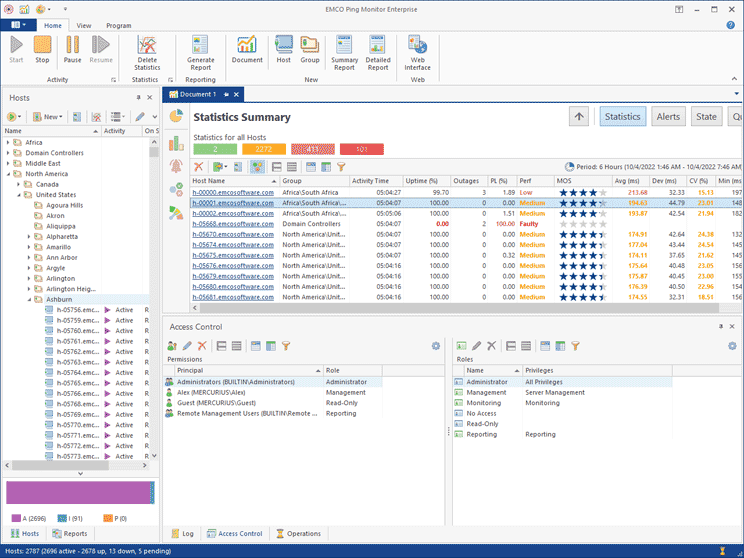This screenshot has height=558, width=744.
Task: Expand the Africa tree node
Action: click(x=9, y=143)
